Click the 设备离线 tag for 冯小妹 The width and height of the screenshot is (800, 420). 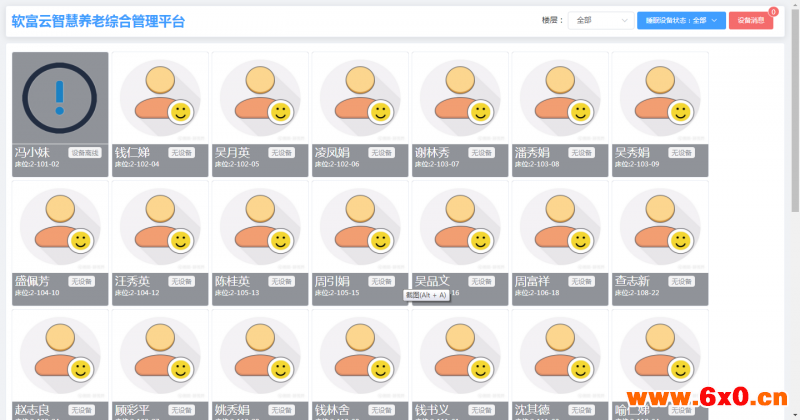click(x=85, y=153)
